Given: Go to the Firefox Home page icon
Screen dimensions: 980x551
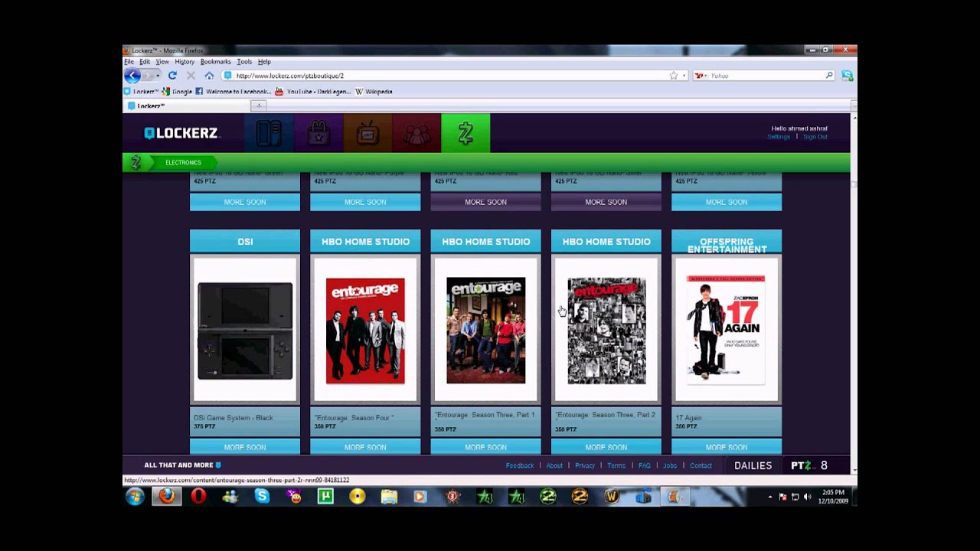Looking at the screenshot, I should pos(209,76).
